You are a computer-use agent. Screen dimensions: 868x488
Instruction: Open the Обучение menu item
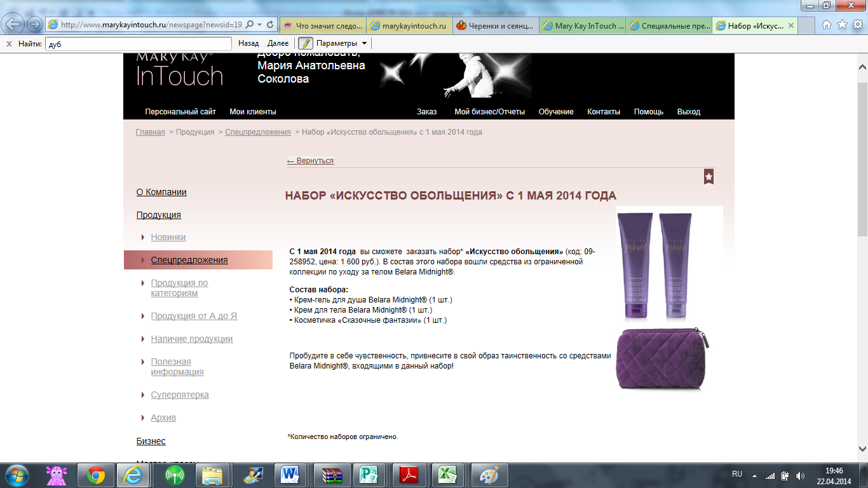tap(556, 111)
